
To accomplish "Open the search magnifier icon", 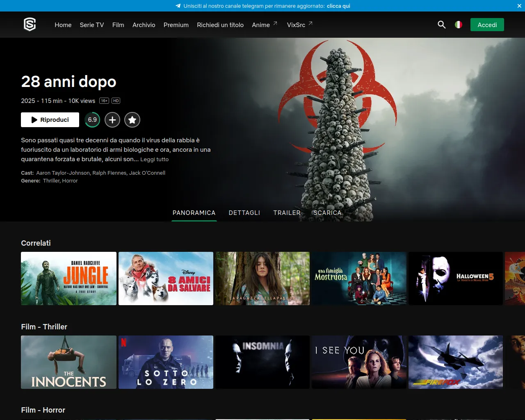I will [x=442, y=25].
